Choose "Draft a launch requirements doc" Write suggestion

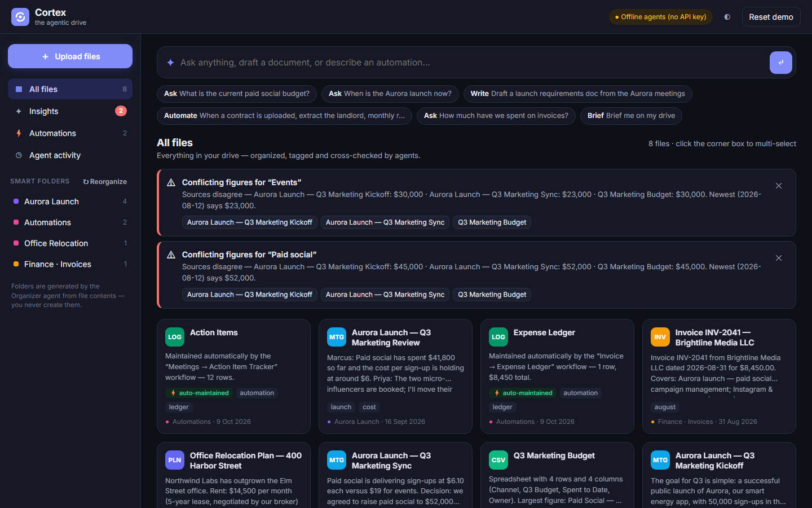tap(578, 94)
